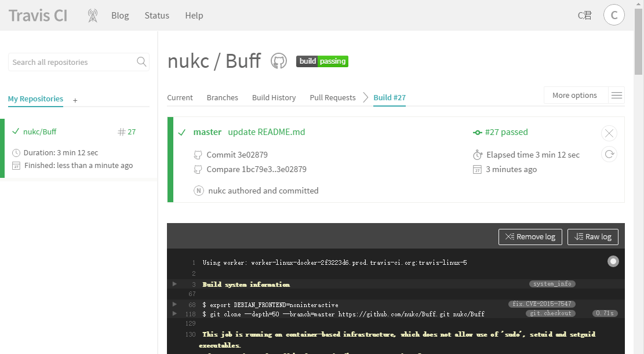Viewport: 644px width, 354px height.
Task: Click the build passing badge
Action: tap(322, 61)
